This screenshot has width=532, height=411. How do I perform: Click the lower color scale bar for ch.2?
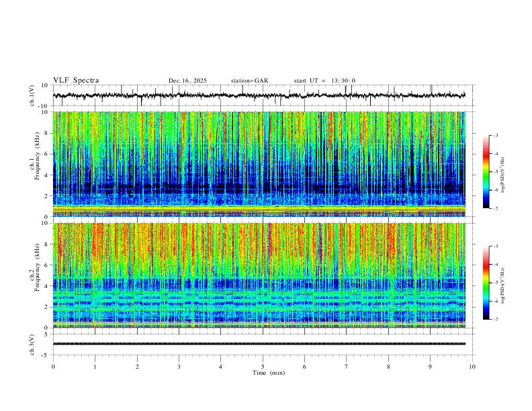pos(486,283)
